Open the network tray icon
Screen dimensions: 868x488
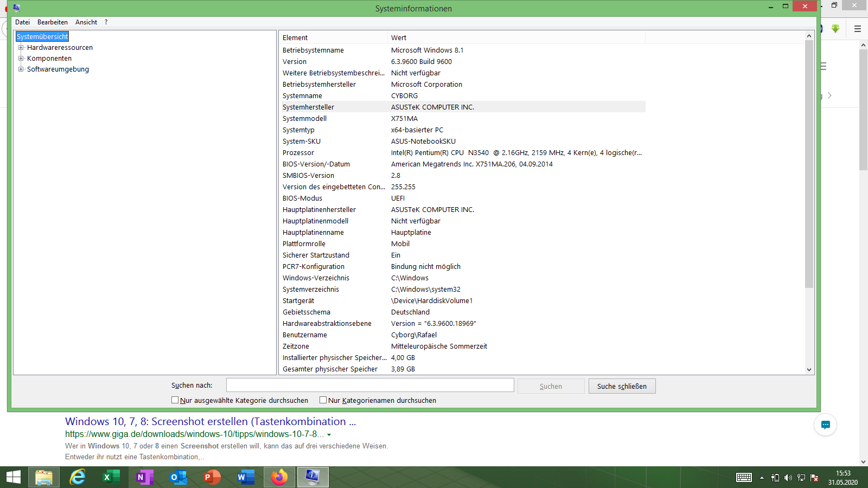point(801,478)
